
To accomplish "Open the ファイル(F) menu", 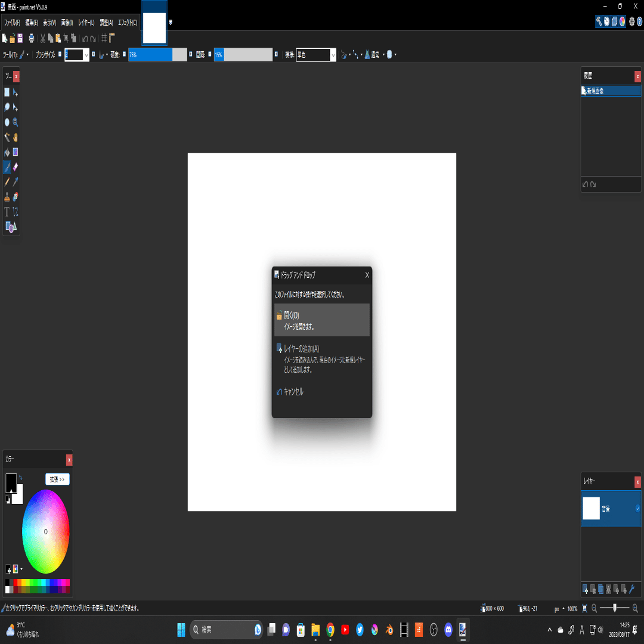I will [x=13, y=23].
